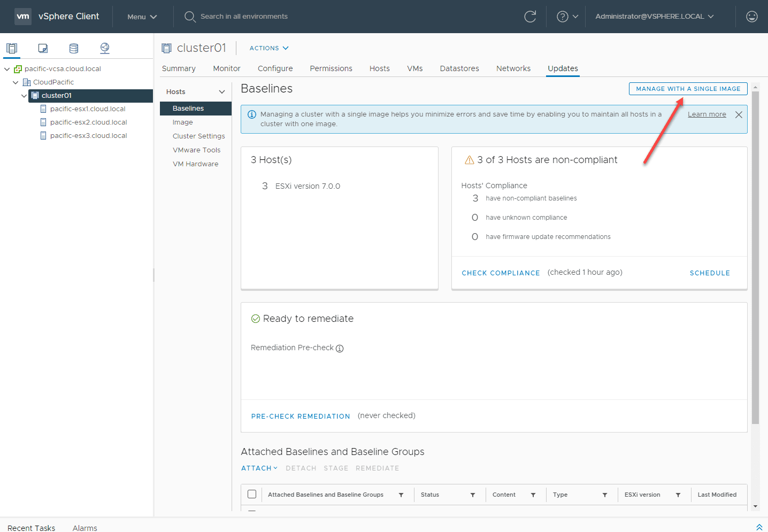Switch to the Hosts tab

[x=380, y=68]
